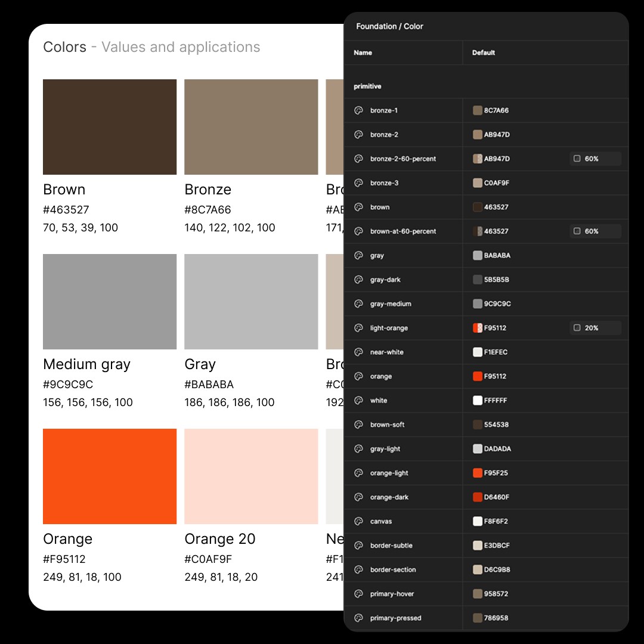
Task: Click the 5B5B5B value for gray-dark
Action: pyautogui.click(x=496, y=280)
